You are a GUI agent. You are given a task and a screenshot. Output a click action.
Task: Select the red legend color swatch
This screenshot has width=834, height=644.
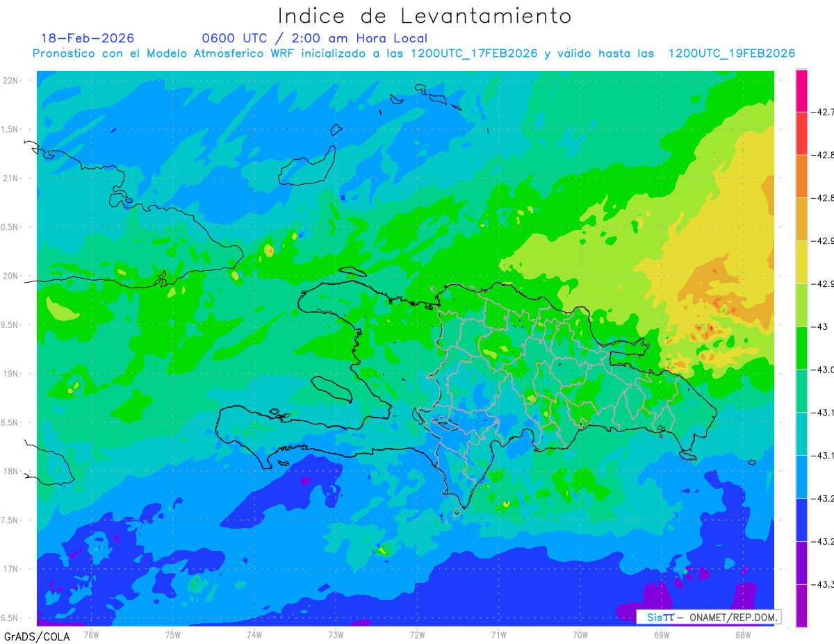801,133
